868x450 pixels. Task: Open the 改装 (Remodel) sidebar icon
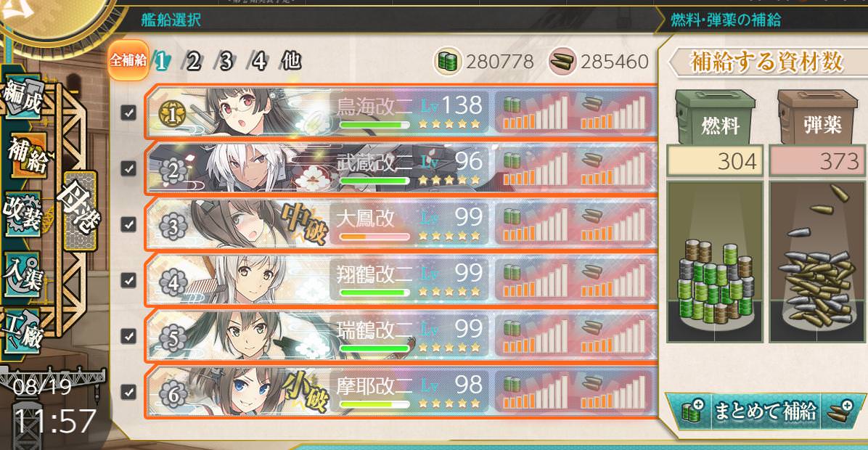[22, 215]
